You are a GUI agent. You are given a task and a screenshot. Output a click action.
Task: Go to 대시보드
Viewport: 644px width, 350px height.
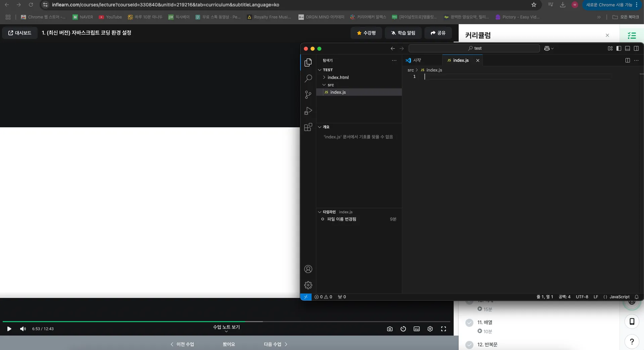point(20,33)
